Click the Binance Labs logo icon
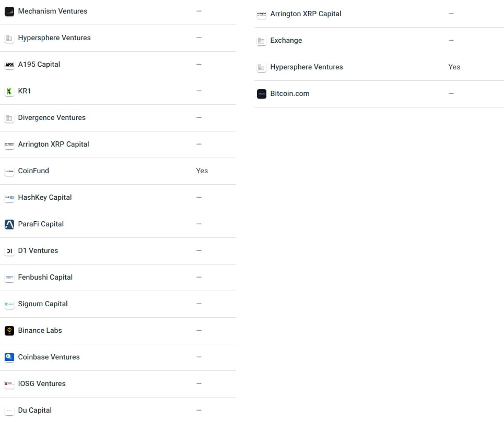Viewport: 504px width, 421px height. coord(9,331)
